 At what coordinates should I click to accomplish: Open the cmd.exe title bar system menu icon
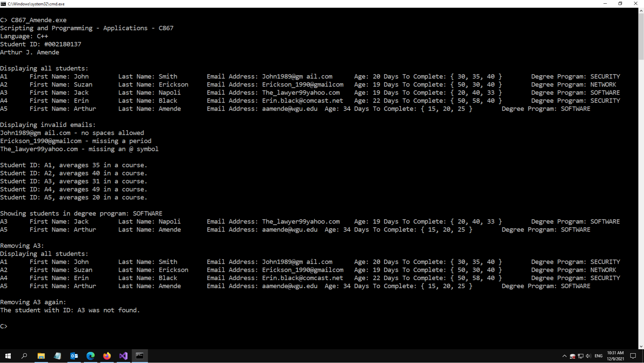coord(3,4)
